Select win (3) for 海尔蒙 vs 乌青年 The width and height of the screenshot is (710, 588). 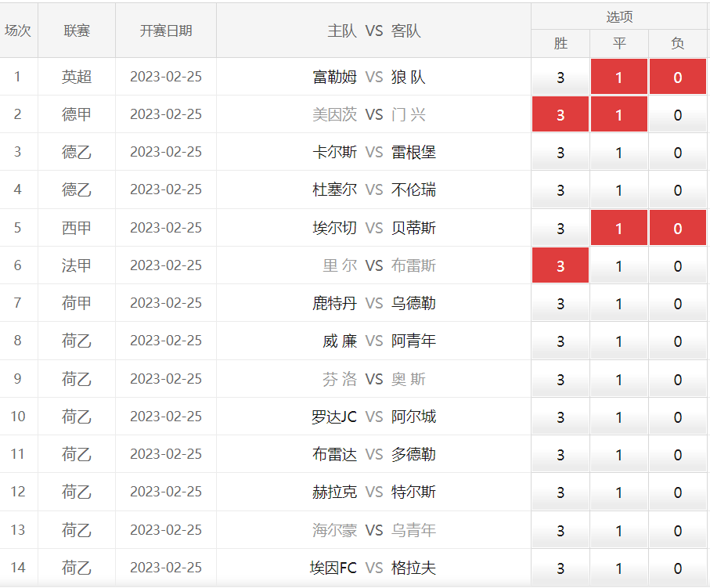click(x=560, y=530)
